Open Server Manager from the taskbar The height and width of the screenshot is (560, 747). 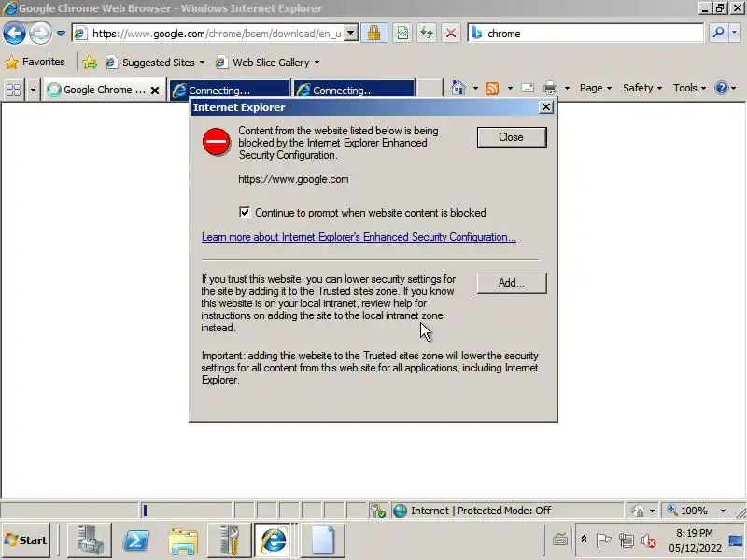(x=90, y=540)
